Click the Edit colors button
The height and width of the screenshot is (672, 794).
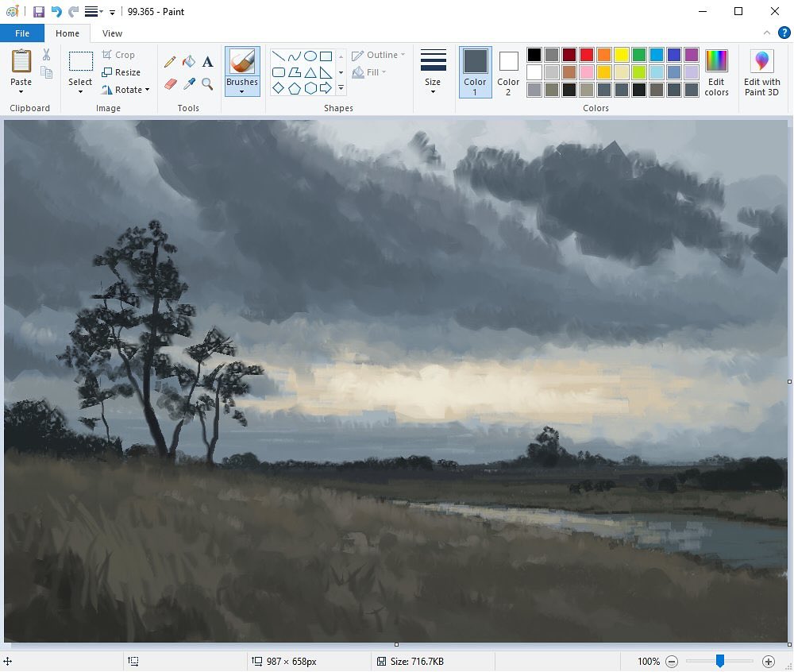(716, 72)
